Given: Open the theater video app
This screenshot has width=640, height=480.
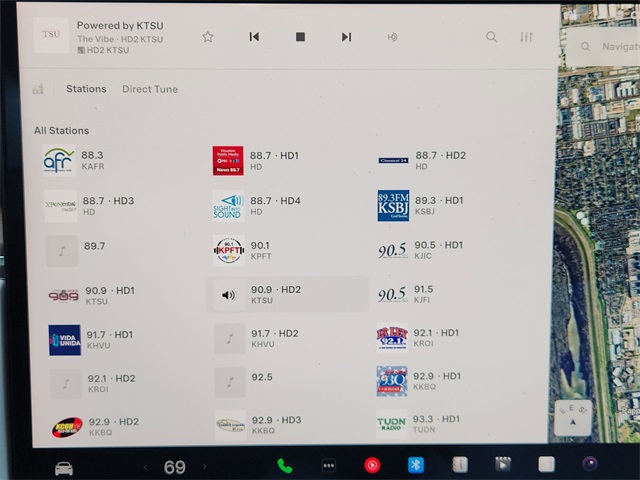Looking at the screenshot, I should coord(503,464).
